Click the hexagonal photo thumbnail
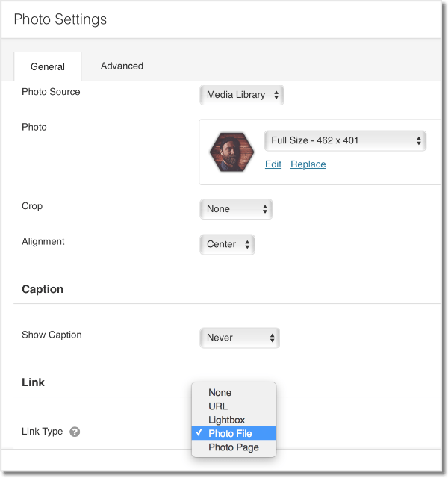Viewport: 448px width, 478px height. point(232,152)
